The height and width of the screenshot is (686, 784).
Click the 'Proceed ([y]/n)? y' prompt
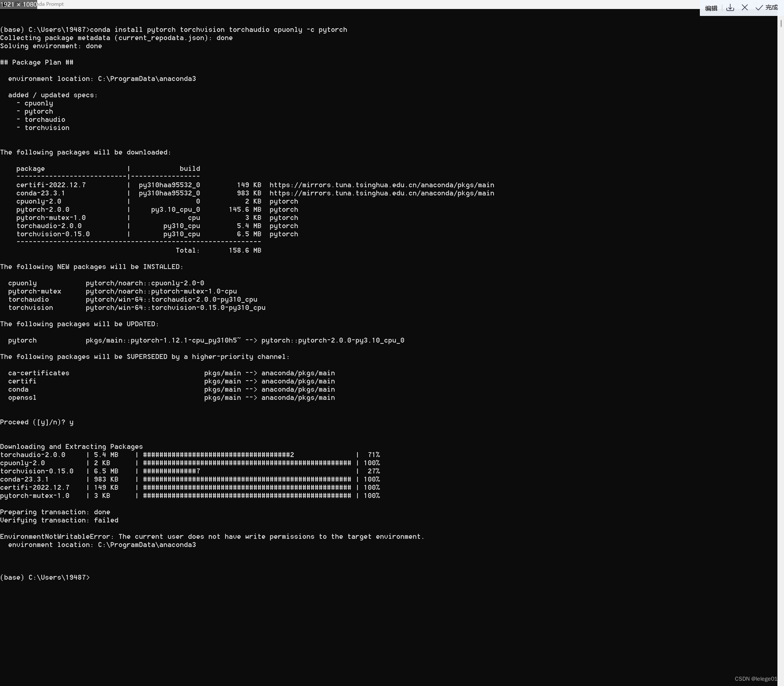coord(37,422)
